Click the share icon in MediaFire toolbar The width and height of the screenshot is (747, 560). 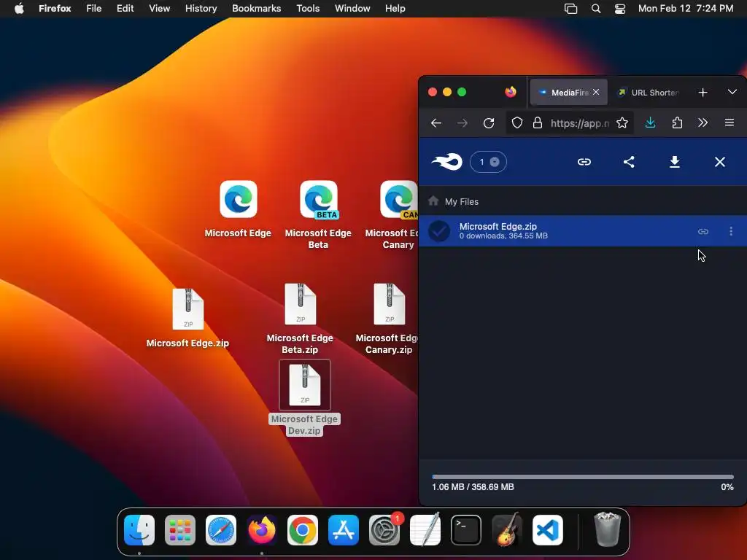point(629,162)
